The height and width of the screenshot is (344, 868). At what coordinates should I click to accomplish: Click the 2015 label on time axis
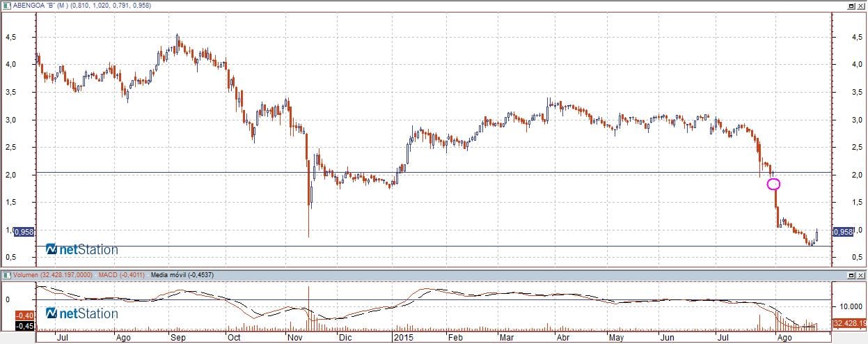pos(404,338)
